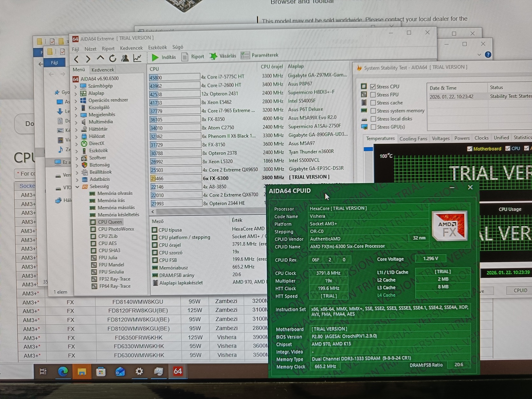
Task: Switch to the Clocks tab
Action: point(481,138)
